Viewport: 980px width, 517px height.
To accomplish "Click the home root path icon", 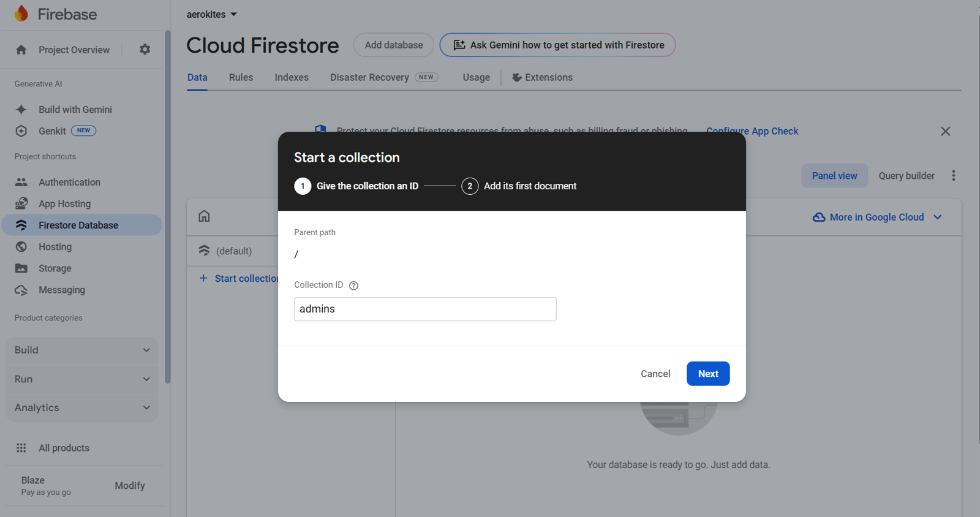I will [204, 216].
